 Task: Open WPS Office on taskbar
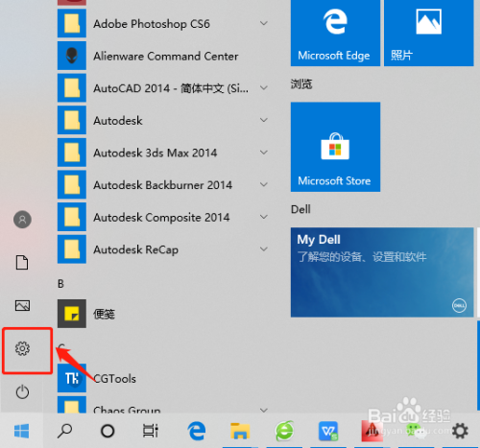click(328, 431)
